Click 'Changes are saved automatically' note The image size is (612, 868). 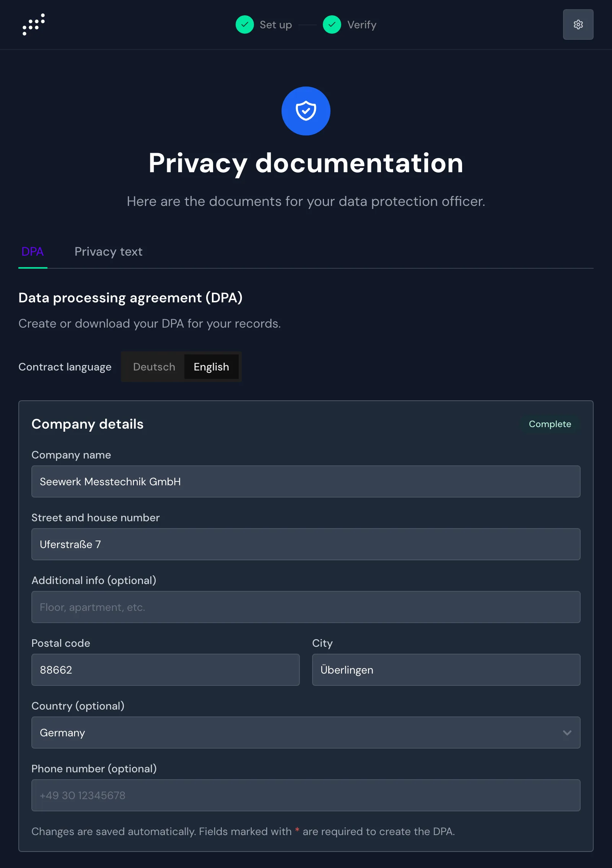(243, 831)
